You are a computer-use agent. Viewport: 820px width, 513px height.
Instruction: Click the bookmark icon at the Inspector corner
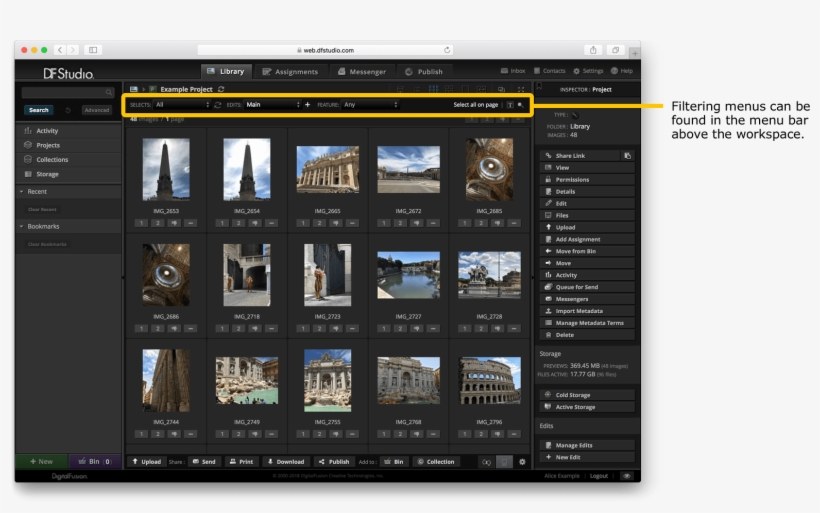pos(539,86)
